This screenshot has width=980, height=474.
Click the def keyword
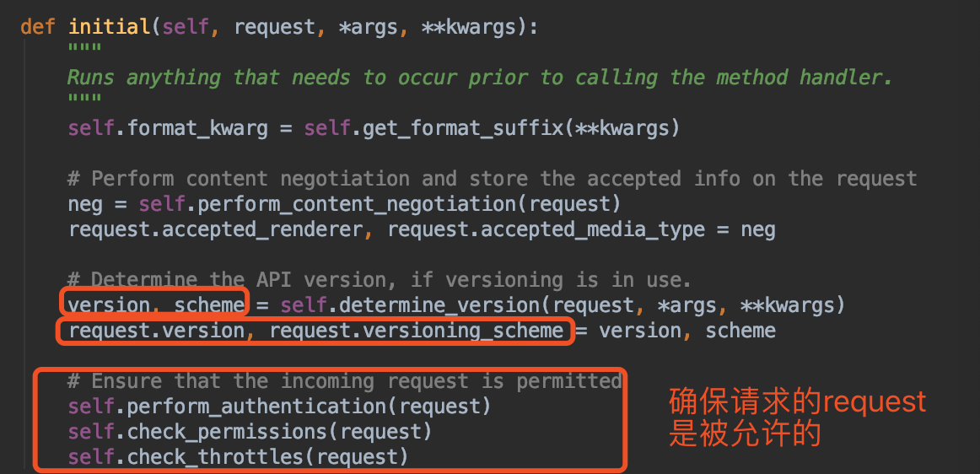coord(38,27)
